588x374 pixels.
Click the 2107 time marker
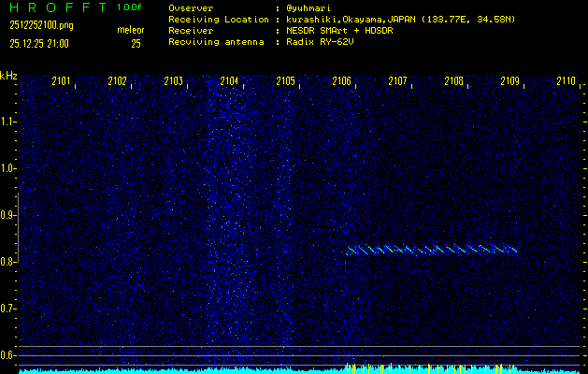[397, 81]
